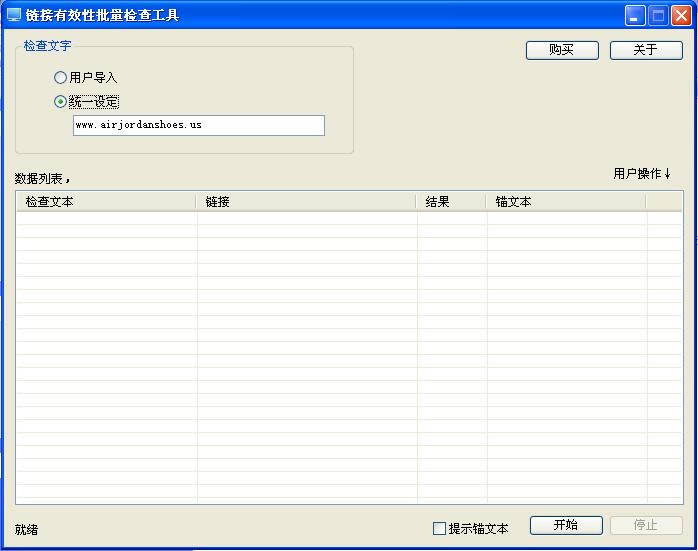The height and width of the screenshot is (551, 698).
Task: Close the link checker window
Action: coord(681,16)
